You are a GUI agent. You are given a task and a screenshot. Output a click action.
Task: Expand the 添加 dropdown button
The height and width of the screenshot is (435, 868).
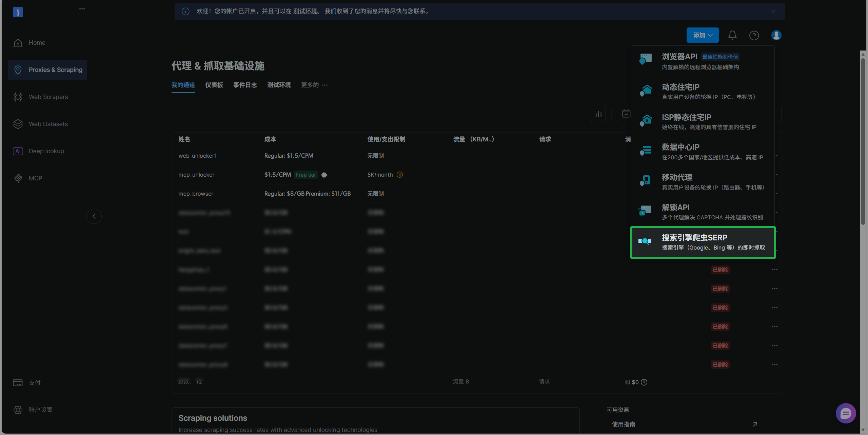coord(702,35)
